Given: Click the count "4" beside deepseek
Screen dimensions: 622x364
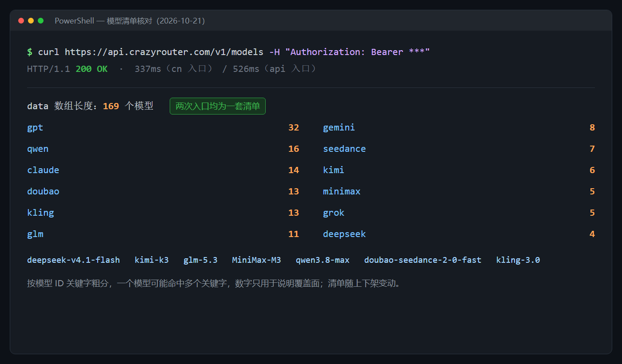Looking at the screenshot, I should [x=592, y=234].
